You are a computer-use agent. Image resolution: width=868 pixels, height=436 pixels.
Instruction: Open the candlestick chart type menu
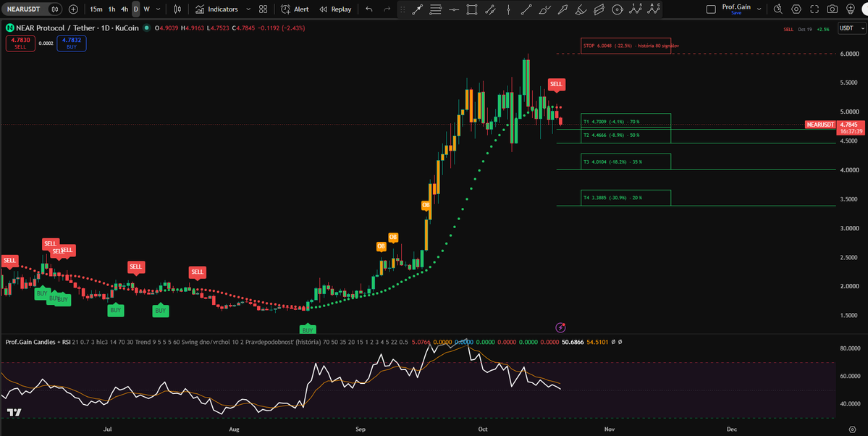click(177, 9)
